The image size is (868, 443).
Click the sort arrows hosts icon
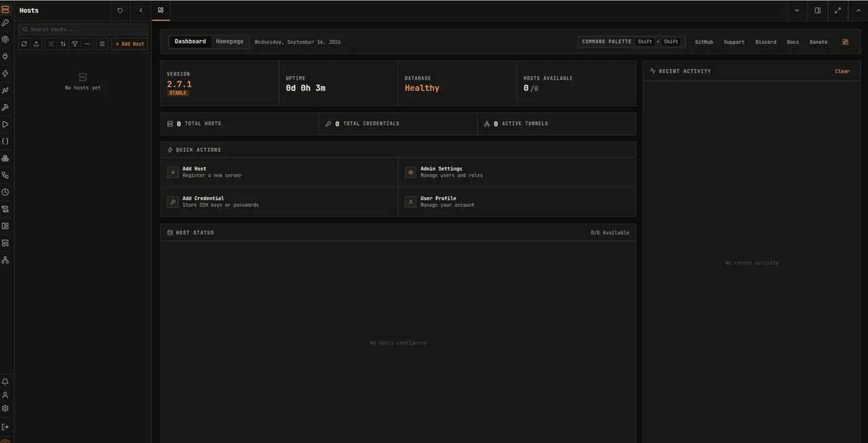63,44
